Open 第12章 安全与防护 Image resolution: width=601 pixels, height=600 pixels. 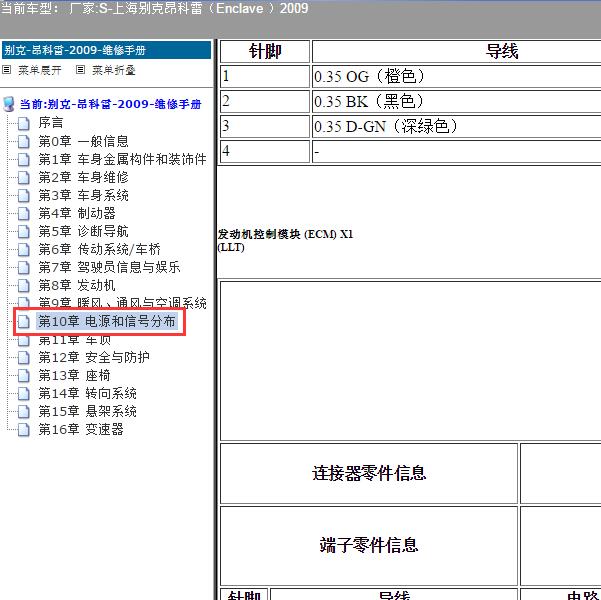click(94, 357)
